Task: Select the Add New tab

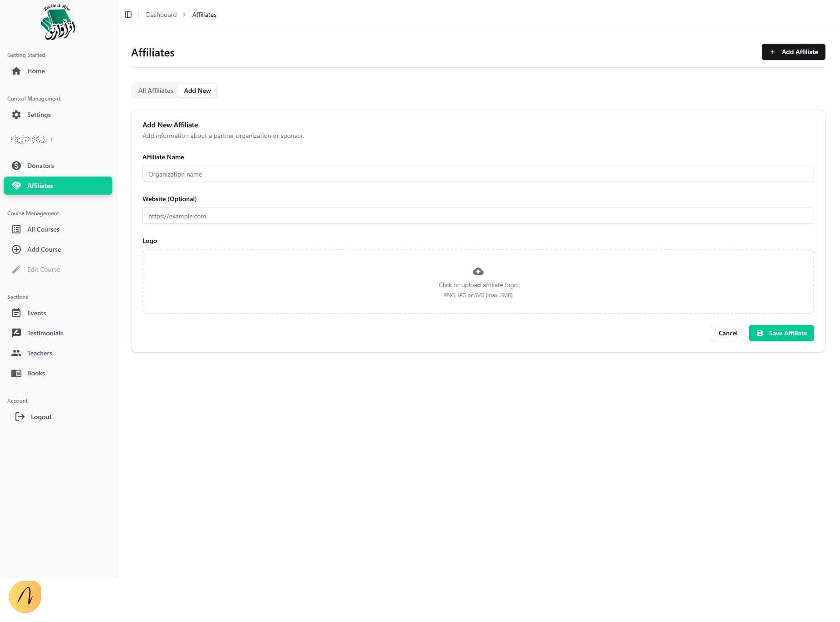Action: click(197, 91)
